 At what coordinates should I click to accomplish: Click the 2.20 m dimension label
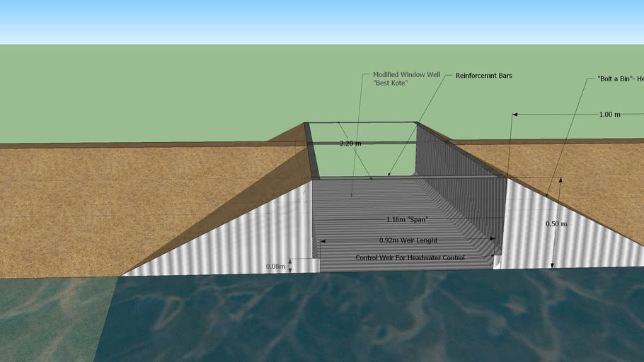(x=350, y=144)
